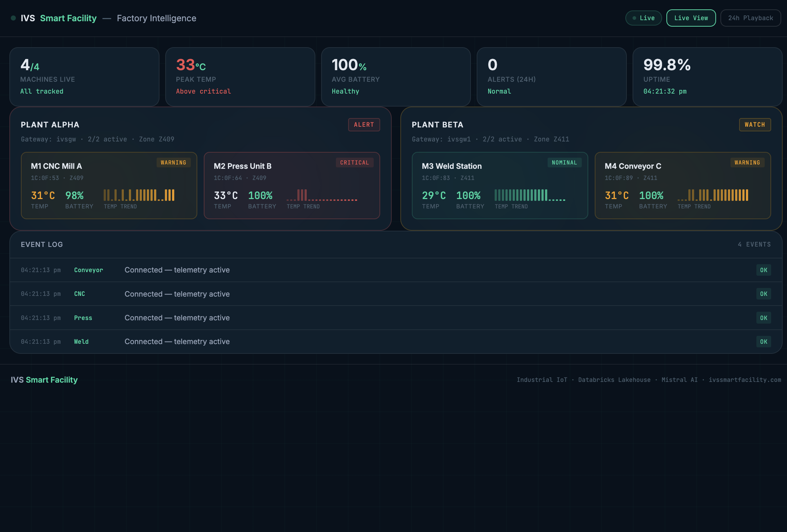Click the Event Log heading
Screen dimensions: 787x532
tap(42, 244)
